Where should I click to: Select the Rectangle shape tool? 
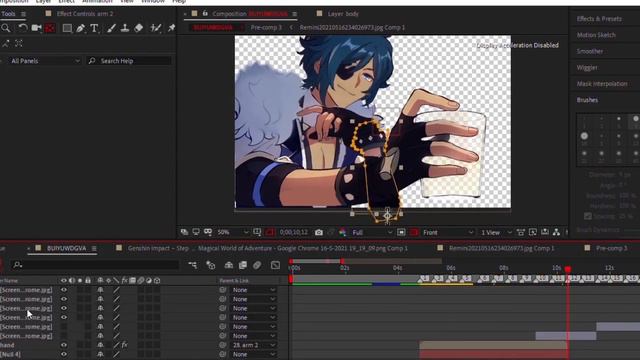pos(67,28)
